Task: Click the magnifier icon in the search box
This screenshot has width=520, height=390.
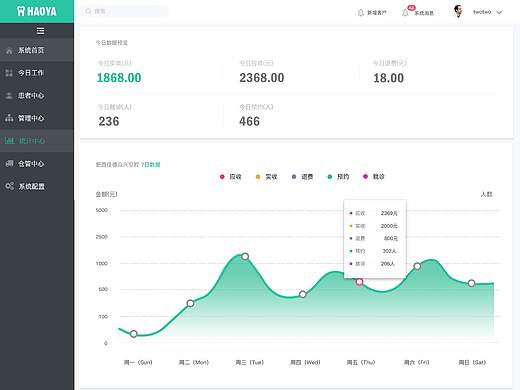Action: click(x=88, y=11)
